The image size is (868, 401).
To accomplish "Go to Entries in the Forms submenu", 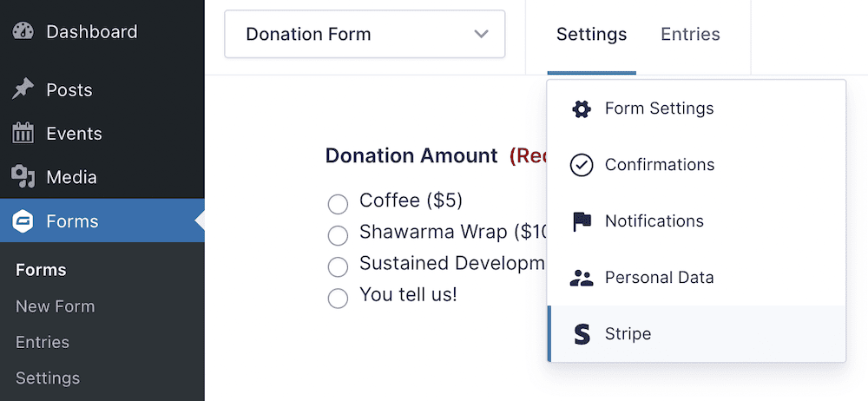I will [x=43, y=342].
